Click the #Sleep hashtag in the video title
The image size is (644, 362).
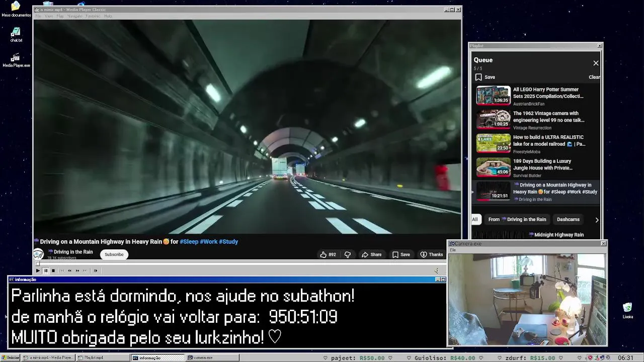(x=189, y=242)
